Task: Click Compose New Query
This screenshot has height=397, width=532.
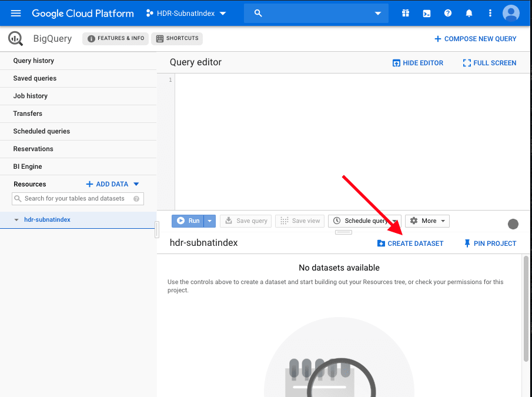Action: (476, 39)
